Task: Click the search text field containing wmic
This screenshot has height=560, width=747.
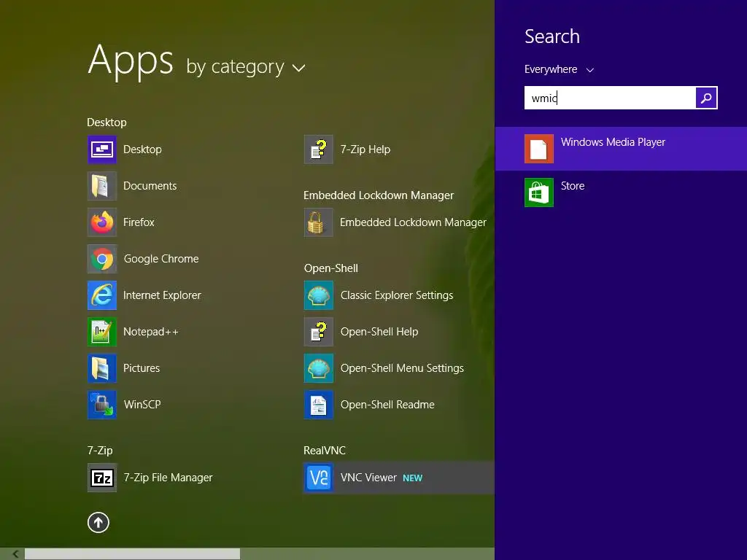Action: 610,98
